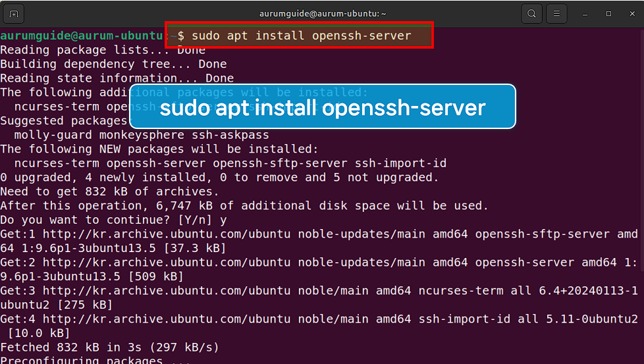Click '9.6p1-3ubuntu13.5 [509 kB]' line
Image resolution: width=644 pixels, height=364 pixels.
(x=92, y=276)
